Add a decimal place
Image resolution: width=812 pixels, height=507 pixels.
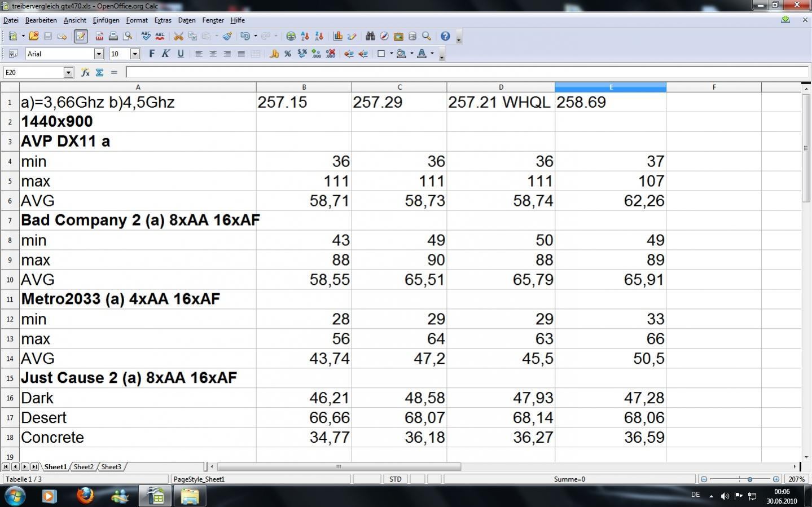pos(316,54)
